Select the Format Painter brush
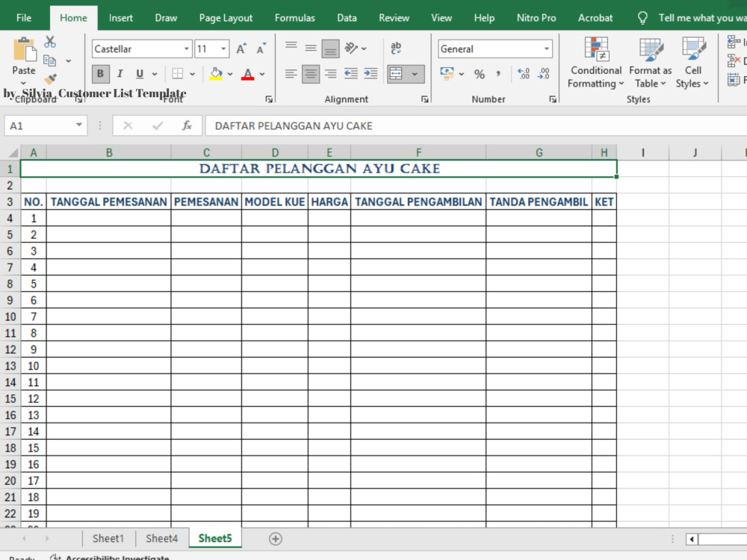Image resolution: width=747 pixels, height=560 pixels. click(50, 78)
